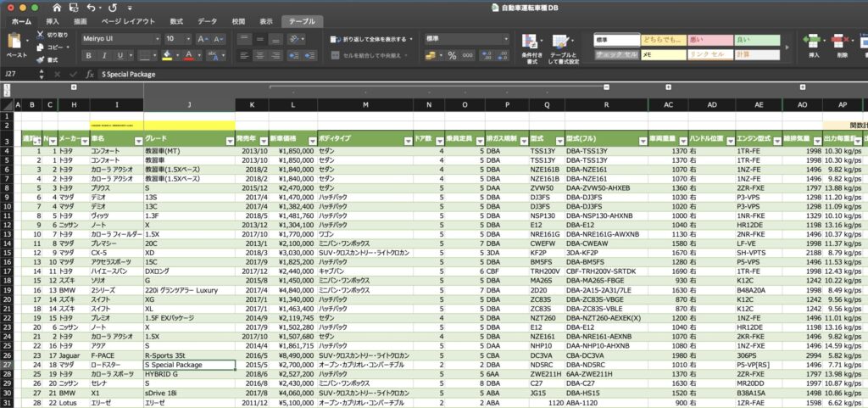
Task: Open the fx insert function button
Action: pos(90,74)
